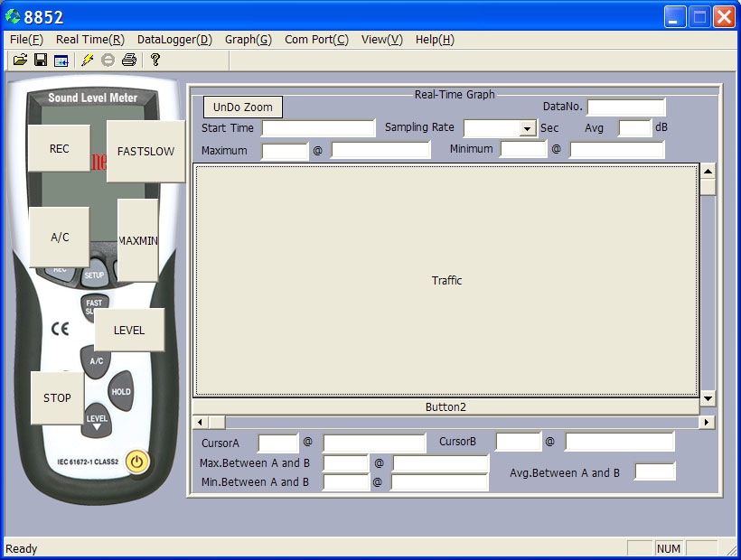Click the data table window toolbar icon
Image resolution: width=741 pixels, height=560 pixels.
point(61,61)
